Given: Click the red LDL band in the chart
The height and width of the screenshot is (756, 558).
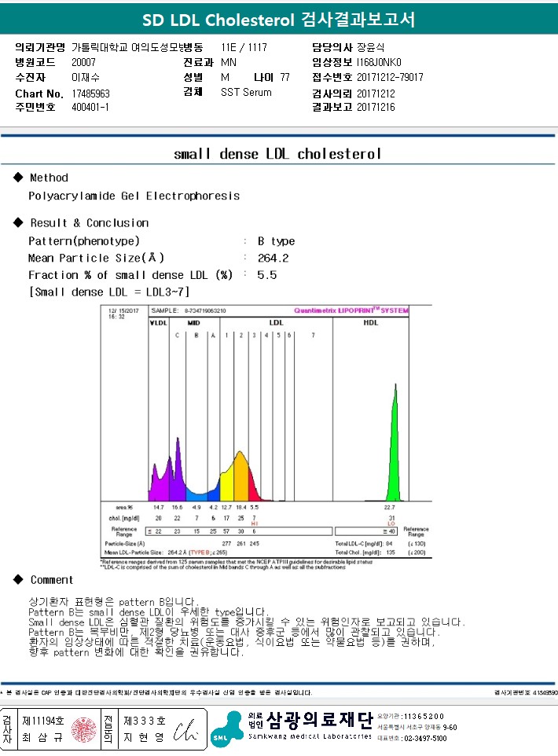Looking at the screenshot, I should (254, 487).
